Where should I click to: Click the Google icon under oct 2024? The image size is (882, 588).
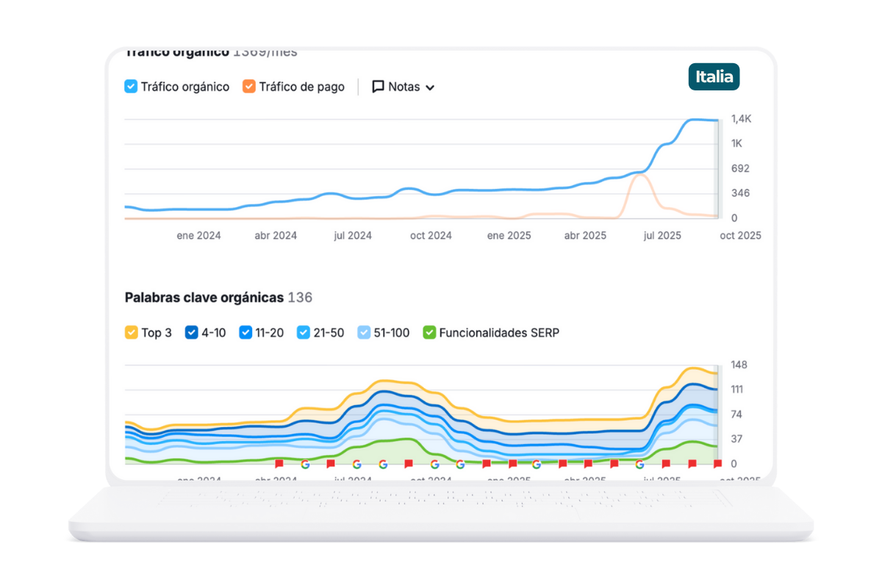(x=436, y=464)
